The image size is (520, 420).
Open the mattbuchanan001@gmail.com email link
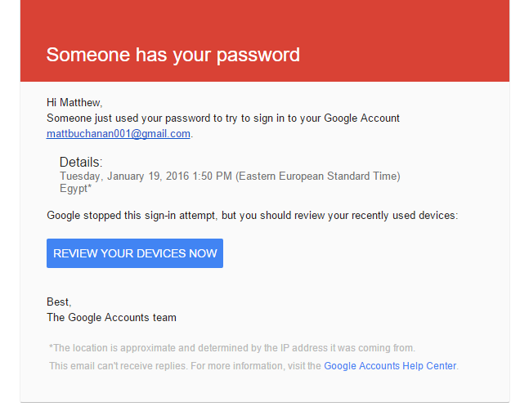tap(119, 134)
